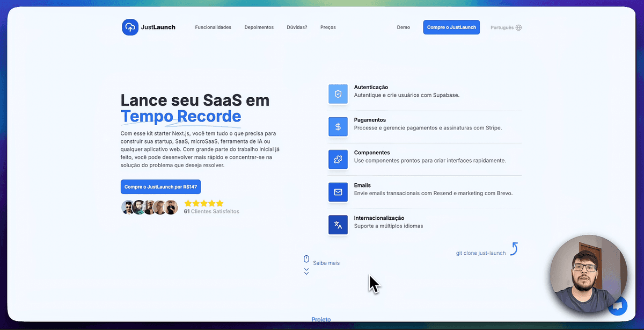644x330 pixels.
Task: Click the Internacionalização feature title
Action: point(379,218)
